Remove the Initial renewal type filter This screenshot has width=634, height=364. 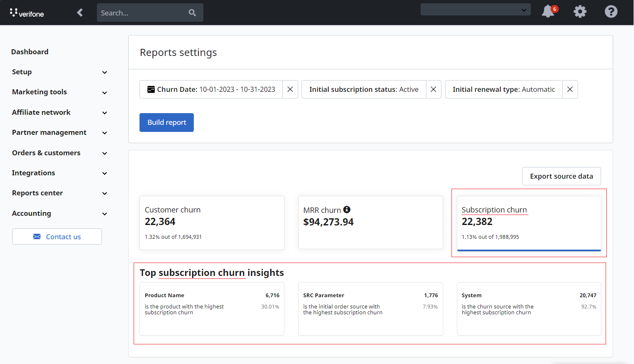pyautogui.click(x=570, y=89)
